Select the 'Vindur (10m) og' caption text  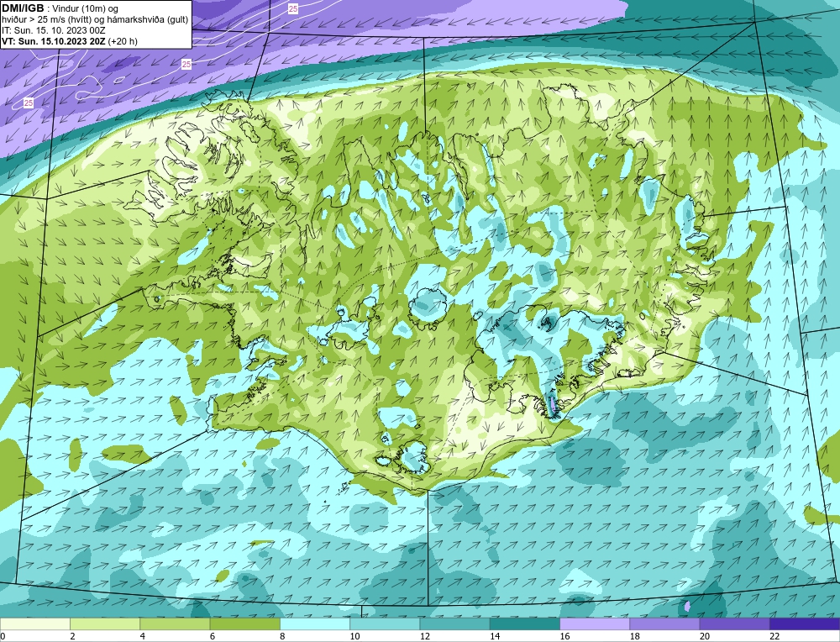coord(86,8)
